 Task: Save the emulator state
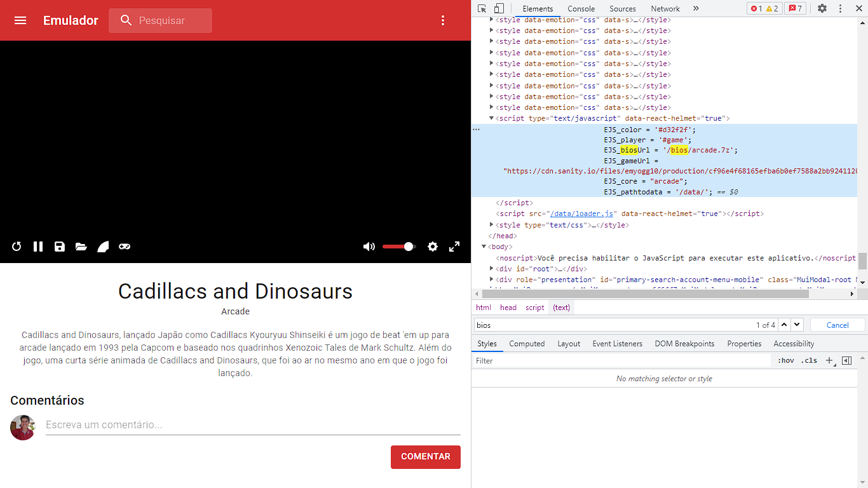[60, 247]
